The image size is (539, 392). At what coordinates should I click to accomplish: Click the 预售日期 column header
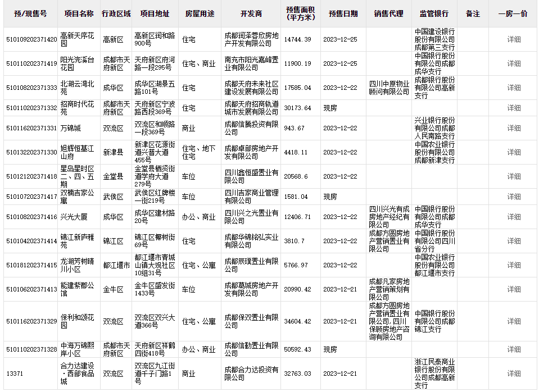(343, 13)
